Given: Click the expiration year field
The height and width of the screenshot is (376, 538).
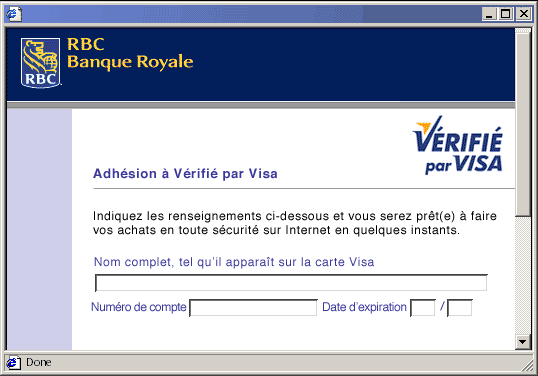Looking at the screenshot, I should coord(460,308).
